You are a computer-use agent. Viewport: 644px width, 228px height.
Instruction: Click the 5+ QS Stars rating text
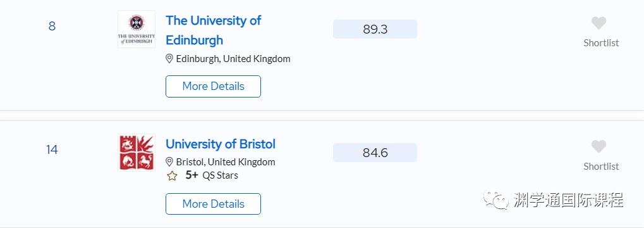click(212, 175)
